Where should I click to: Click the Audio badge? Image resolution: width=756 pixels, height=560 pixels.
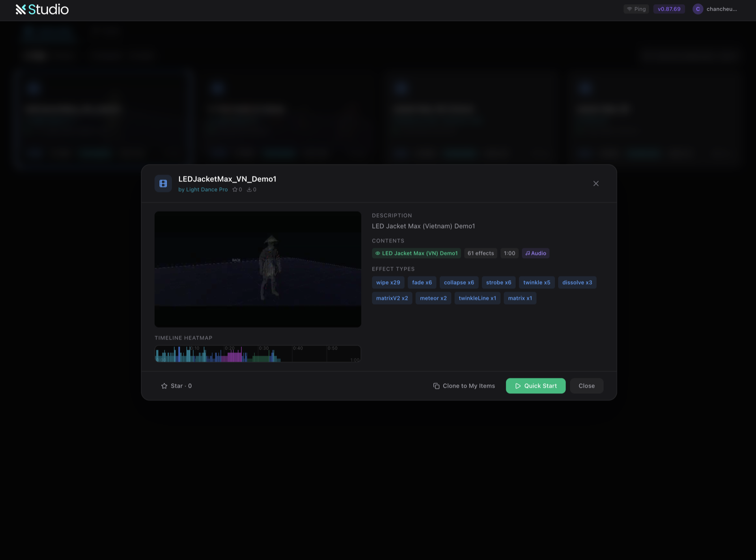click(535, 253)
